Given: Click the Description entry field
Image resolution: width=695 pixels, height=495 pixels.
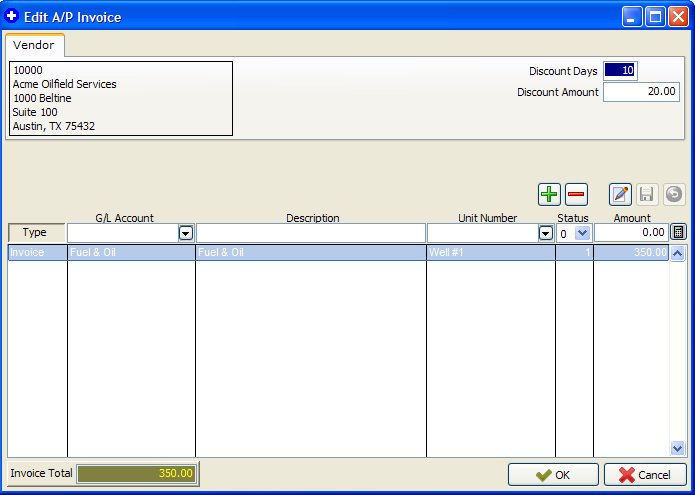Looking at the screenshot, I should 311,233.
